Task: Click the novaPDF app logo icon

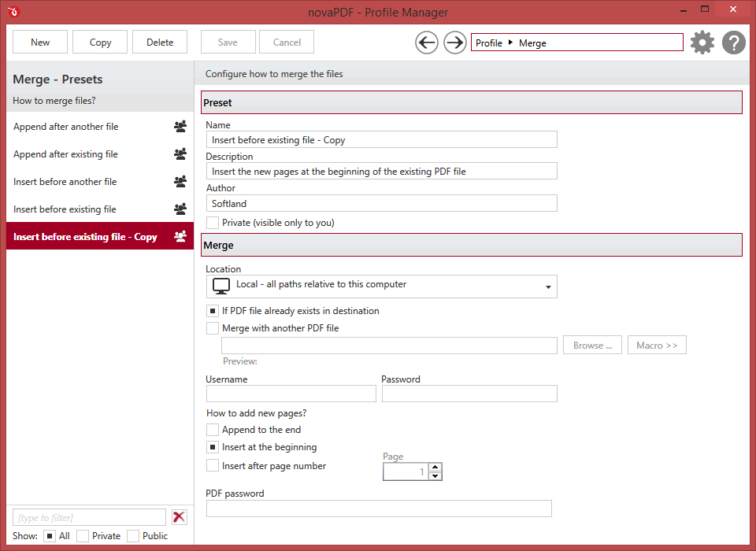Action: [13, 11]
